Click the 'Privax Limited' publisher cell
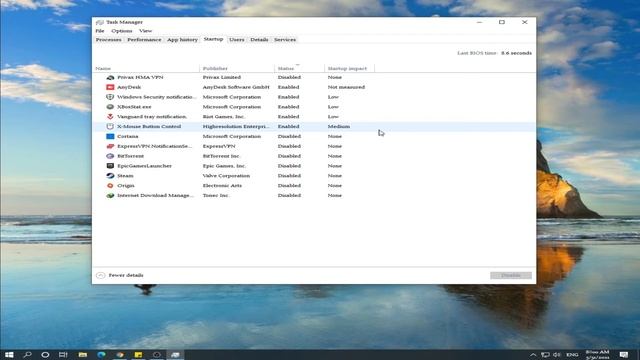Viewport: 640px width, 360px height. (222, 77)
